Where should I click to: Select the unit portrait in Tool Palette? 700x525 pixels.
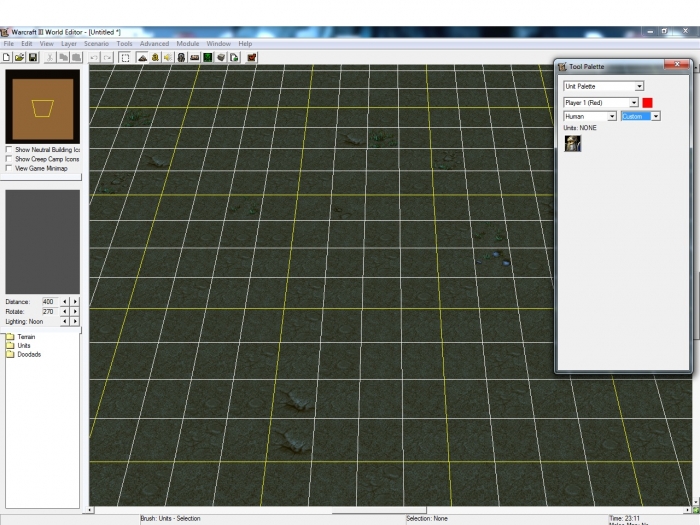tap(572, 143)
